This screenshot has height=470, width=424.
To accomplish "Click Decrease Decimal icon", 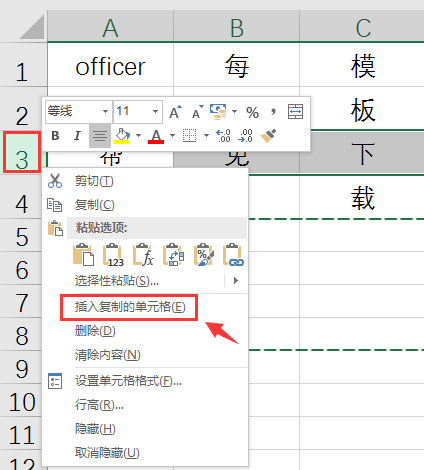I will [x=245, y=136].
